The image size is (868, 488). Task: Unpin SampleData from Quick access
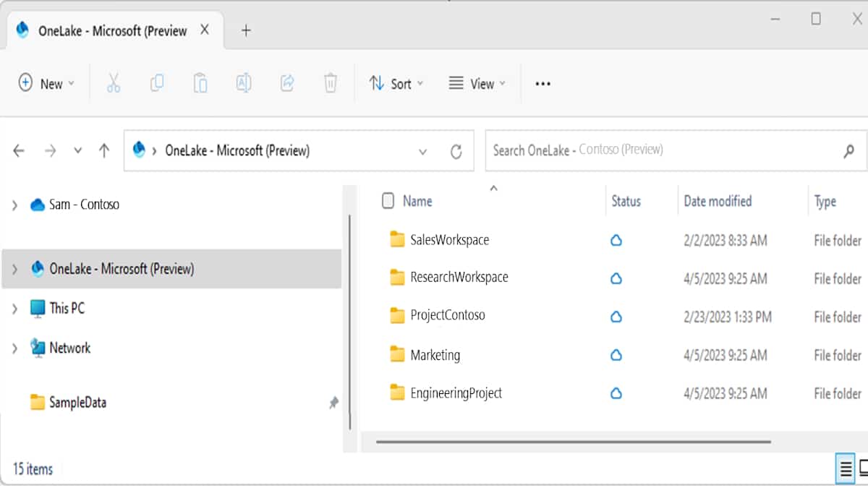tap(333, 403)
